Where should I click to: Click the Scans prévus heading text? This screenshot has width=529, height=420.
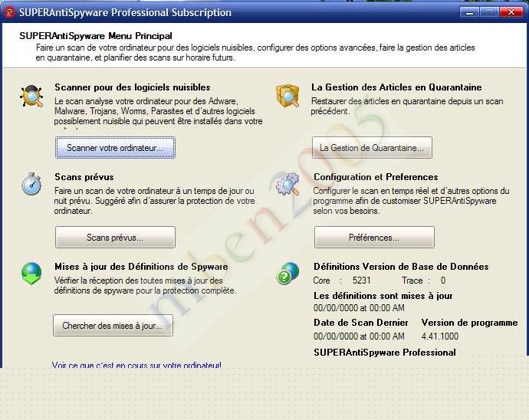(x=84, y=177)
